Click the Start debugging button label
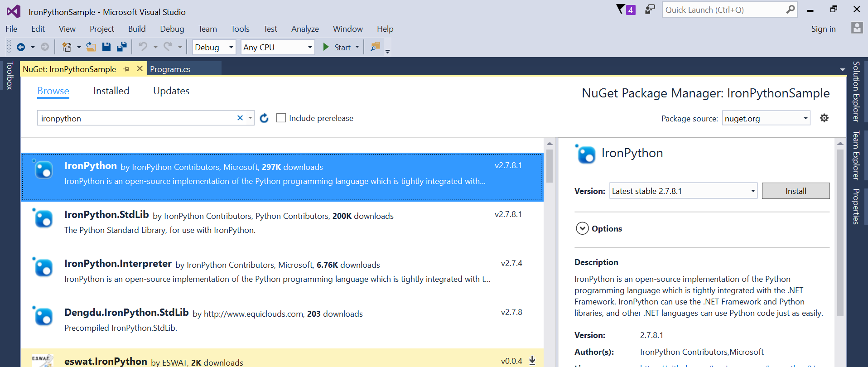Image resolution: width=868 pixels, height=367 pixels. click(x=342, y=47)
